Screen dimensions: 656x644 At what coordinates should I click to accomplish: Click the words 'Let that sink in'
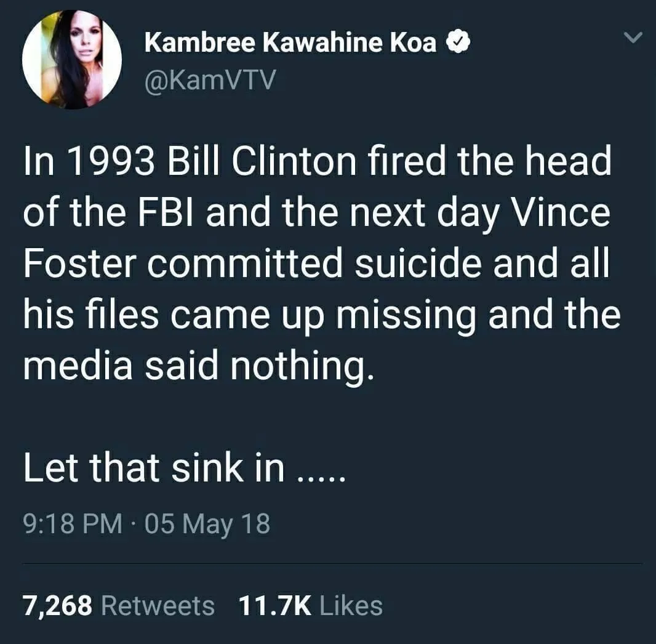(154, 468)
